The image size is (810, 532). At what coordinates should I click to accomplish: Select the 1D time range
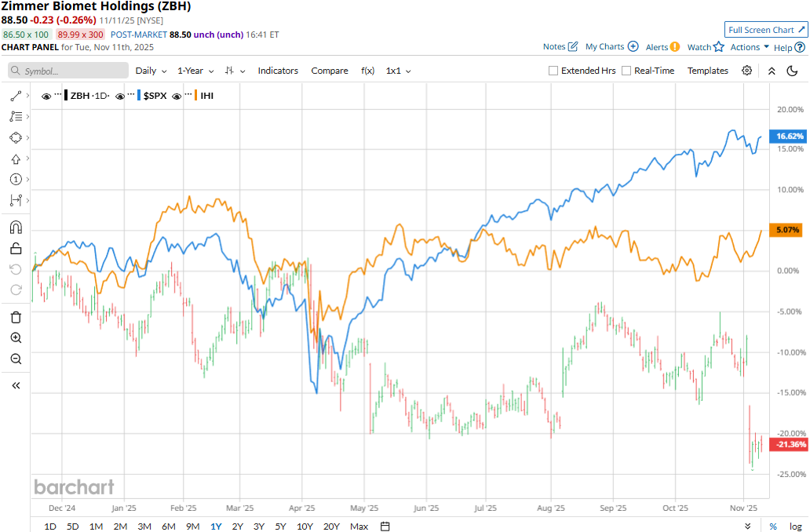(50, 527)
